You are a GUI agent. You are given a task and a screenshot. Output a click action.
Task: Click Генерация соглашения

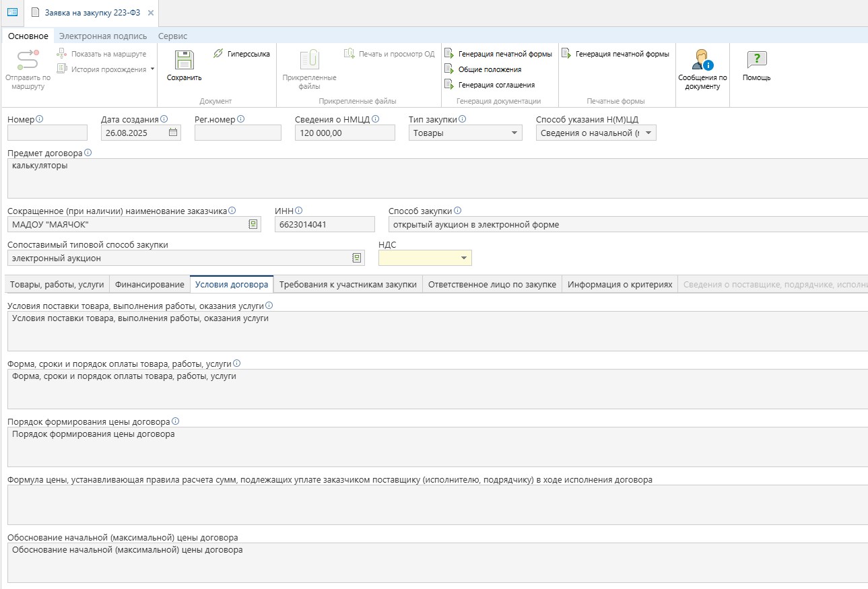490,85
